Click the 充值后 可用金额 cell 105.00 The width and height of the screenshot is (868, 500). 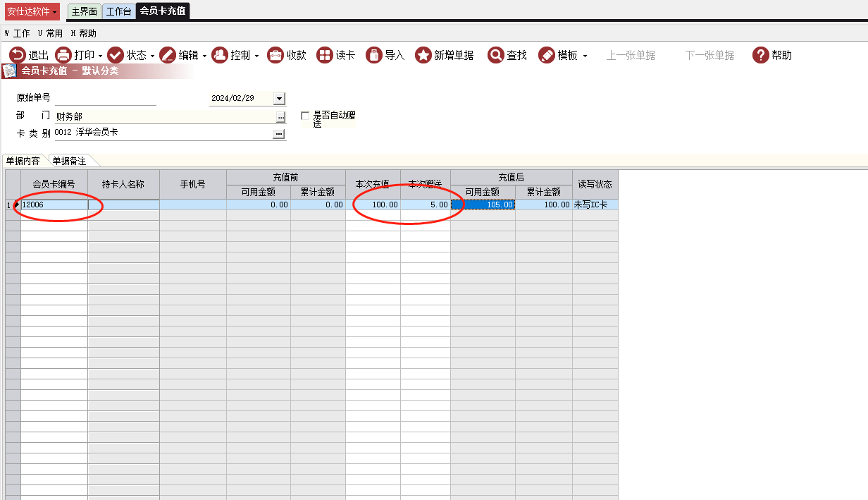[x=483, y=205]
